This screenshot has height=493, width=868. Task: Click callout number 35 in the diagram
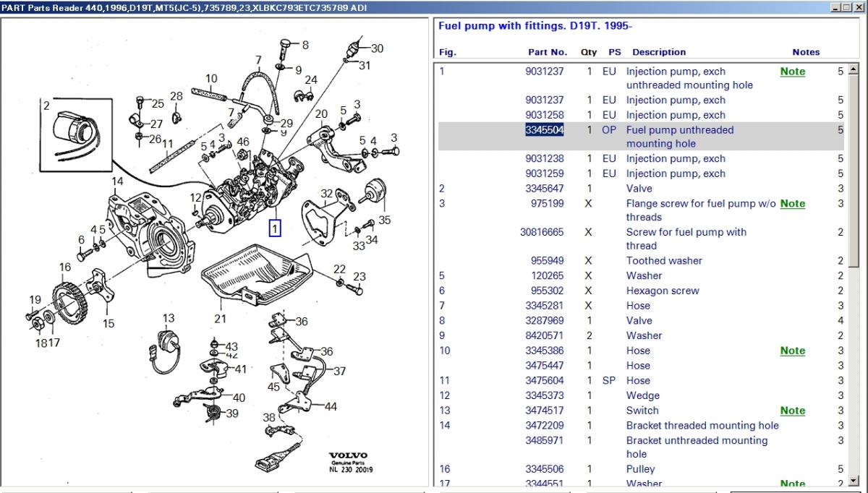coord(384,220)
